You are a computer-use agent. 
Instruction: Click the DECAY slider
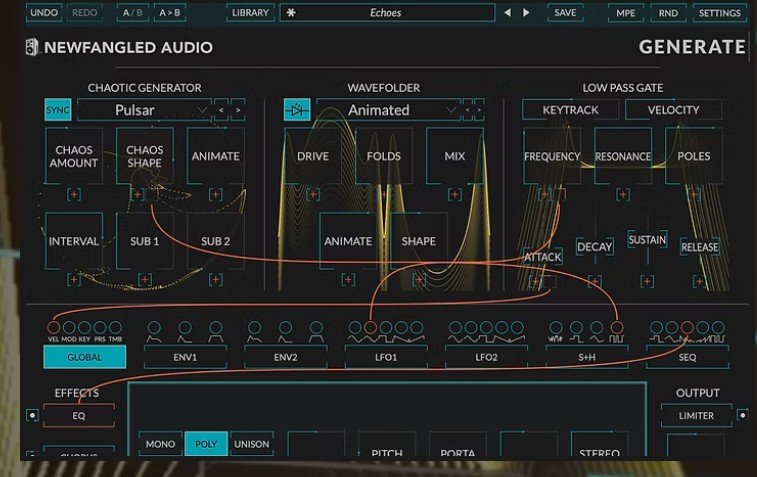595,247
